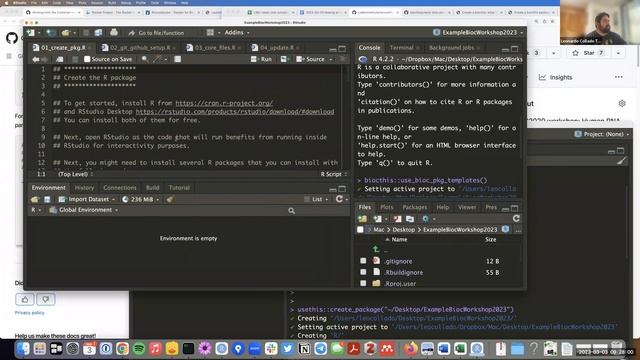This screenshot has height=360, width=640.
Task: Select the Terminal tab
Action: (x=402, y=48)
